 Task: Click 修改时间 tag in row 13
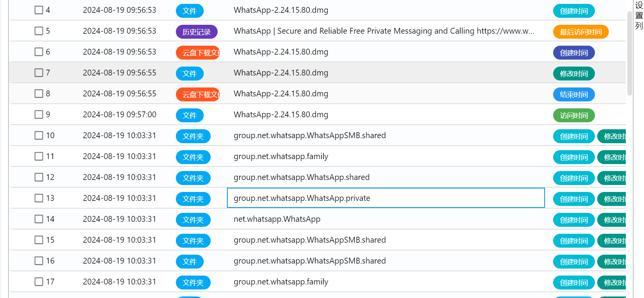[x=612, y=199]
